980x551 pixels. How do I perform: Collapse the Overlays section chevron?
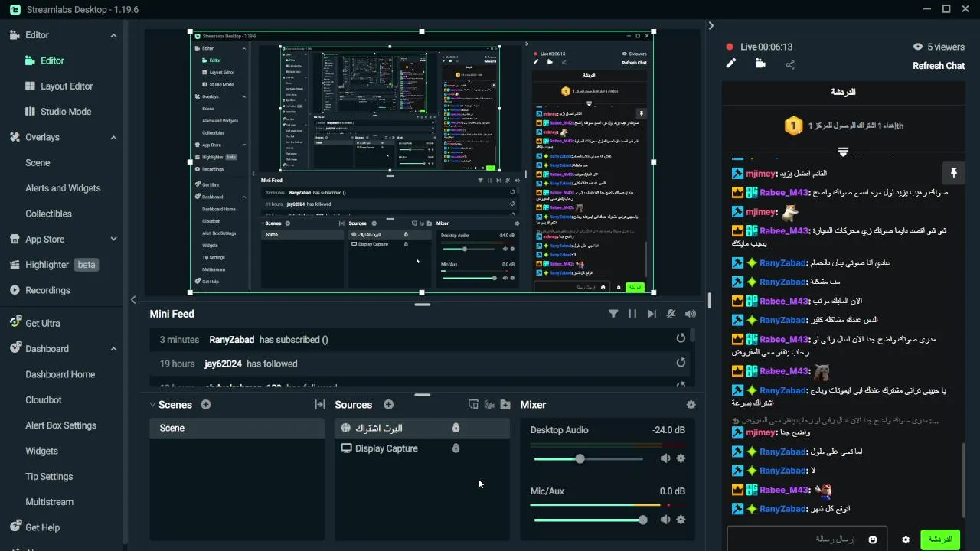(x=113, y=138)
